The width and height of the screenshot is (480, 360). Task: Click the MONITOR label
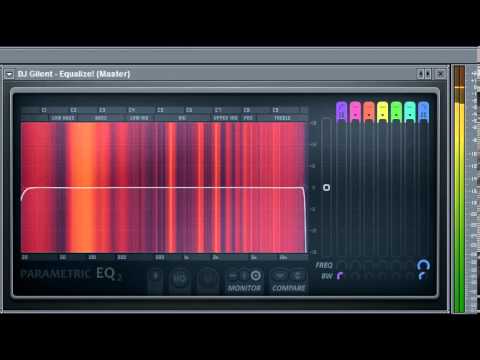[x=244, y=288]
